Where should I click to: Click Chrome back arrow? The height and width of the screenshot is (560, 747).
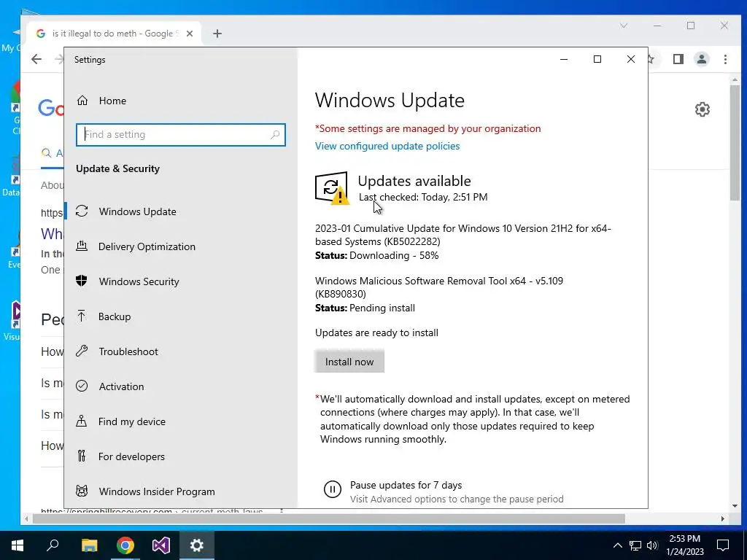[x=36, y=59]
